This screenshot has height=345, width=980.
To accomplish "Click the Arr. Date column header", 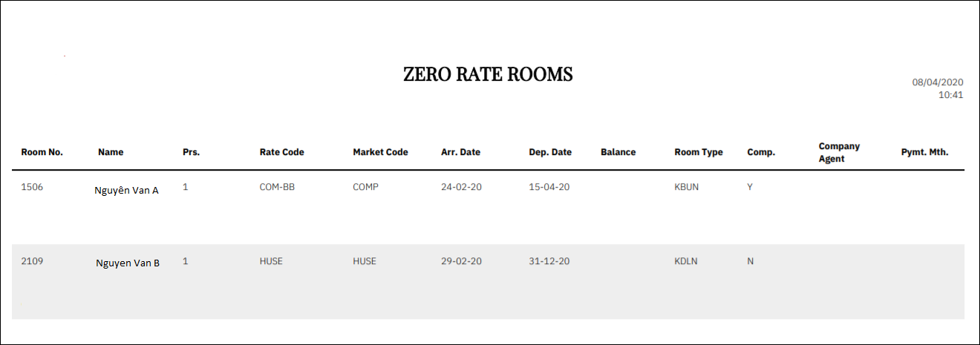I will click(x=460, y=152).
